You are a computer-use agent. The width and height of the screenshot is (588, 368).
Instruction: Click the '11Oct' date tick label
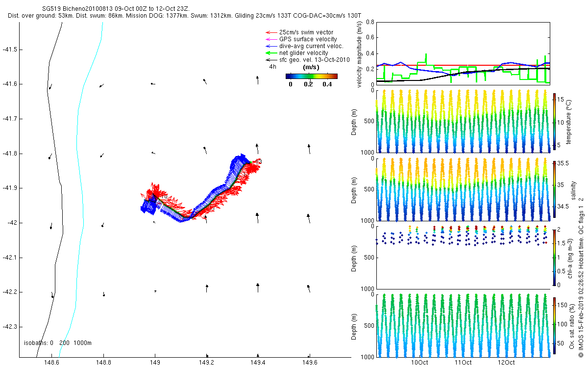point(463,363)
